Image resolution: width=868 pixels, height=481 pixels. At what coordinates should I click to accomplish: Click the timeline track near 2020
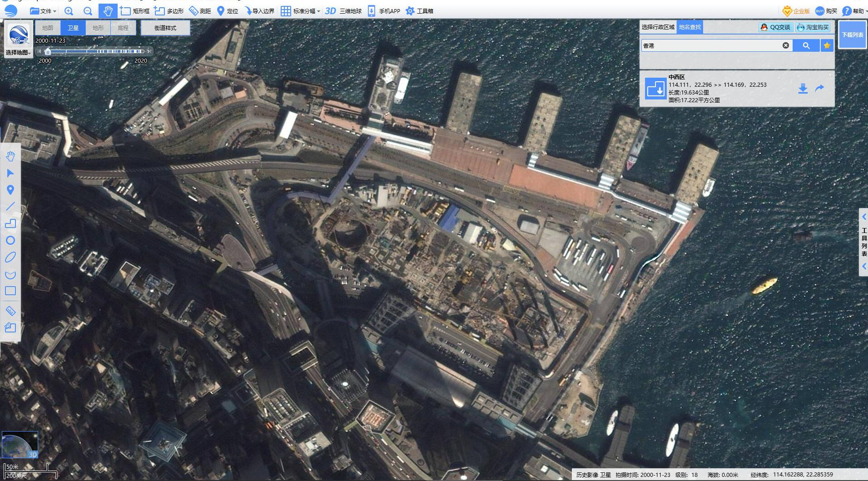pos(140,51)
